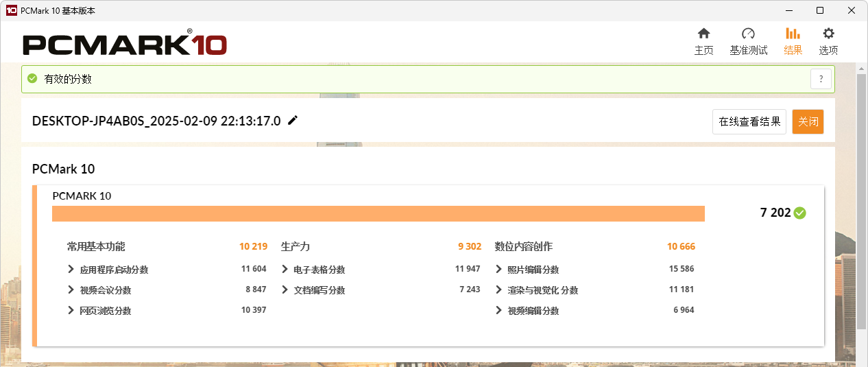This screenshot has height=367, width=868.
Task: Click the overall score 7 202
Action: pyautogui.click(x=775, y=213)
